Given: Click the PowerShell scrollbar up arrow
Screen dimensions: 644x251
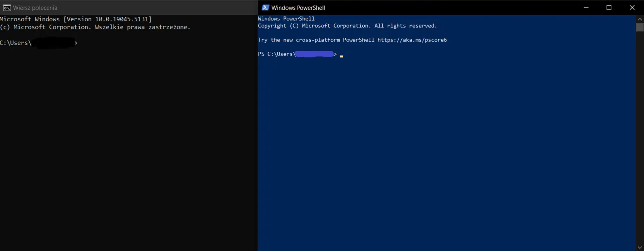Looking at the screenshot, I should [x=640, y=19].
